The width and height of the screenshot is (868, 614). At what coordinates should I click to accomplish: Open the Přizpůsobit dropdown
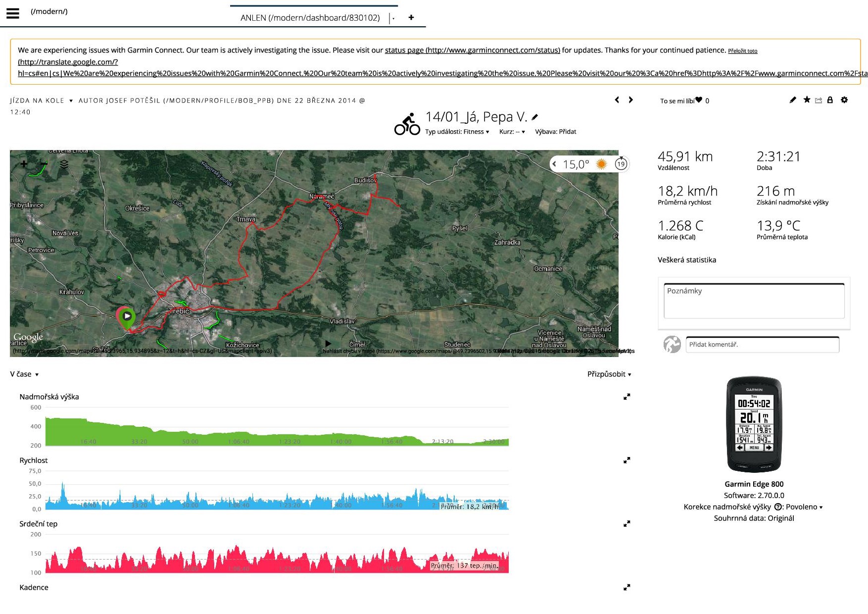point(609,374)
